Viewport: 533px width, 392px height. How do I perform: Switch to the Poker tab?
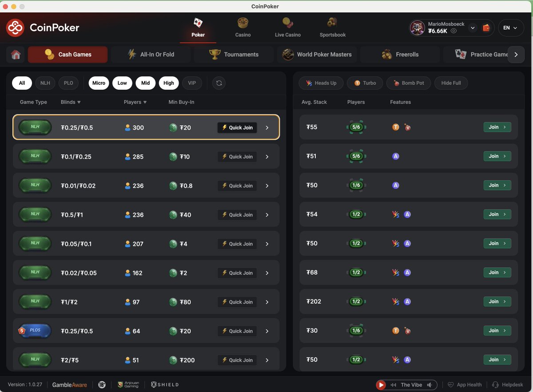tap(198, 28)
